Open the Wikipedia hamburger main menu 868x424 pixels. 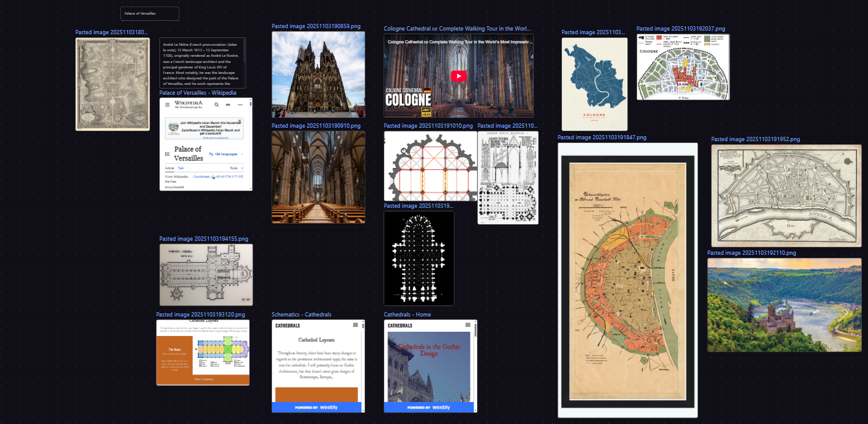(167, 105)
